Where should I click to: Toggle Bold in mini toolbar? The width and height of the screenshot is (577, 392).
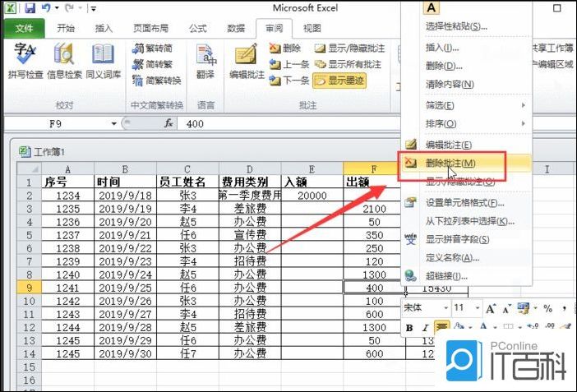click(x=409, y=328)
